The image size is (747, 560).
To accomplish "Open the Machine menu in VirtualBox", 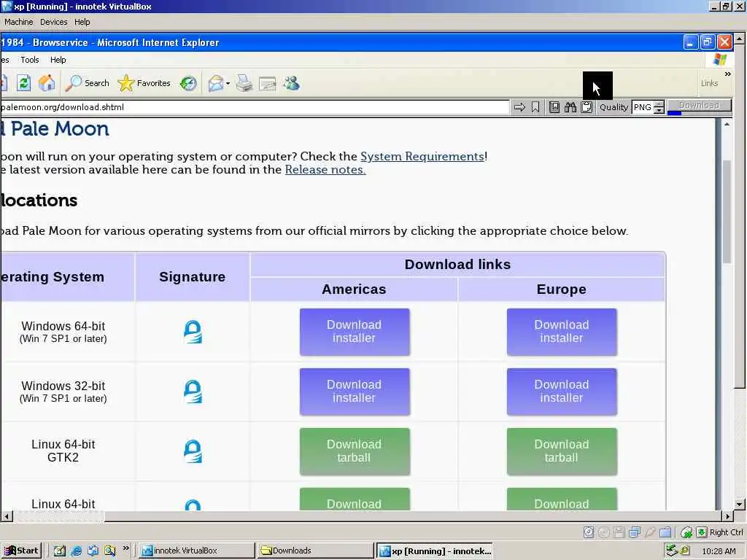I will (x=18, y=22).
